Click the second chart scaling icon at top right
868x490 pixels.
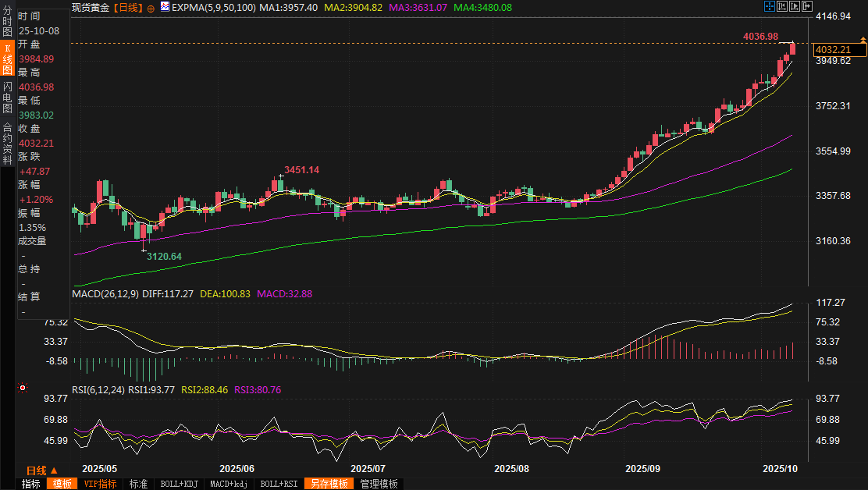(782, 6)
